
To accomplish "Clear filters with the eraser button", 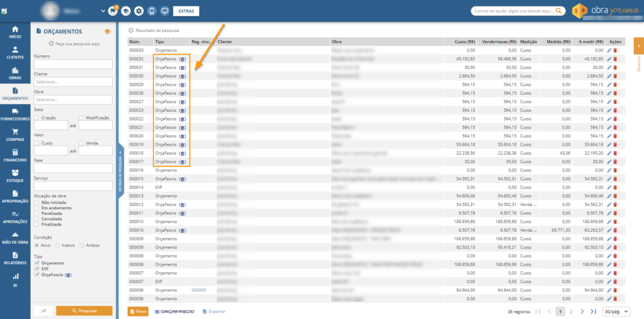I will tap(44, 311).
